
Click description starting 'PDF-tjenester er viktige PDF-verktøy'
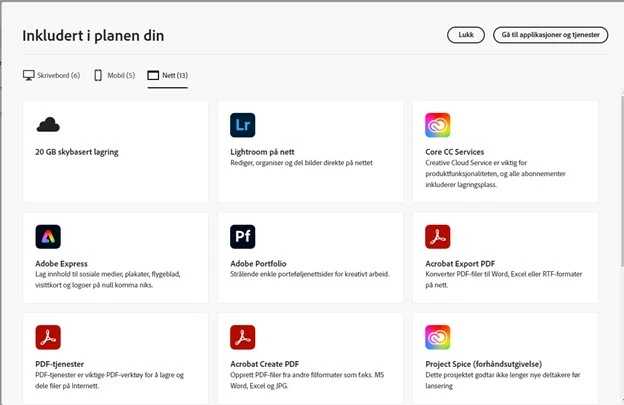109,380
